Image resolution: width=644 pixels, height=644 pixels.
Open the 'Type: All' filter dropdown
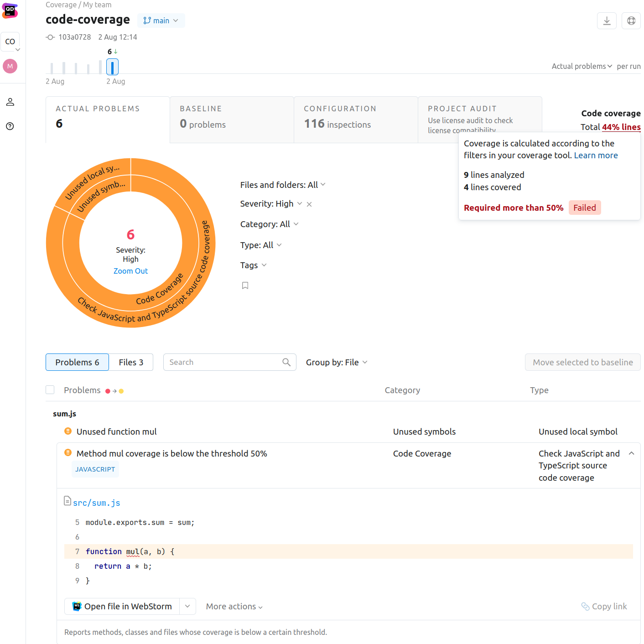coord(260,245)
